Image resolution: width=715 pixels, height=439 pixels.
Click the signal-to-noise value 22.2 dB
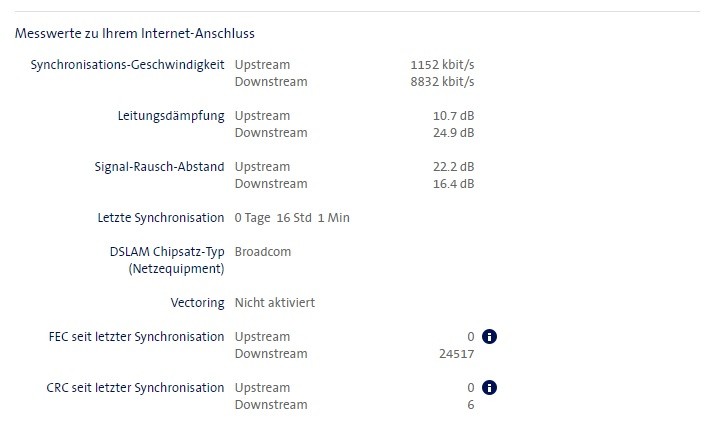(453, 167)
